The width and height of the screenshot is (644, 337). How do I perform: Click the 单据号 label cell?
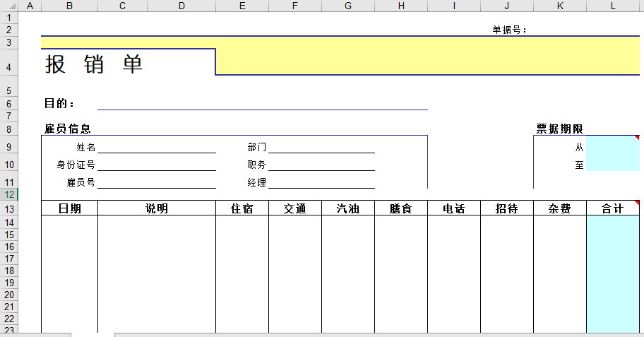[509, 30]
